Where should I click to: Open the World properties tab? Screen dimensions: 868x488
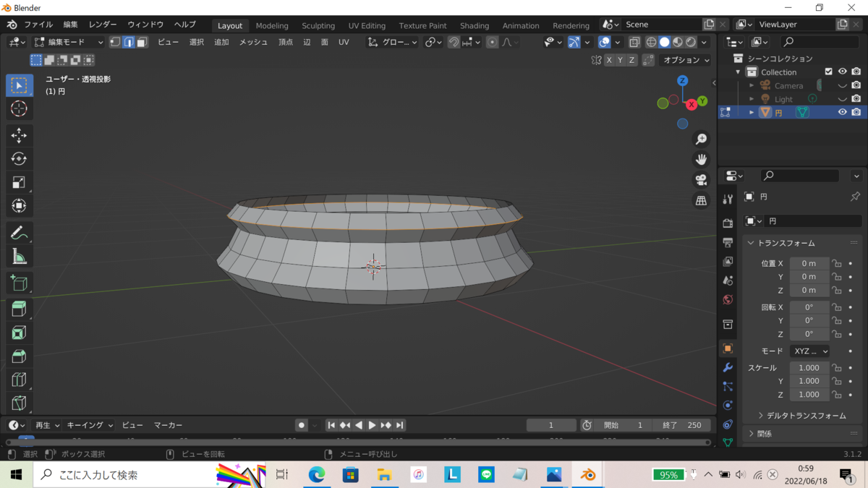tap(728, 299)
